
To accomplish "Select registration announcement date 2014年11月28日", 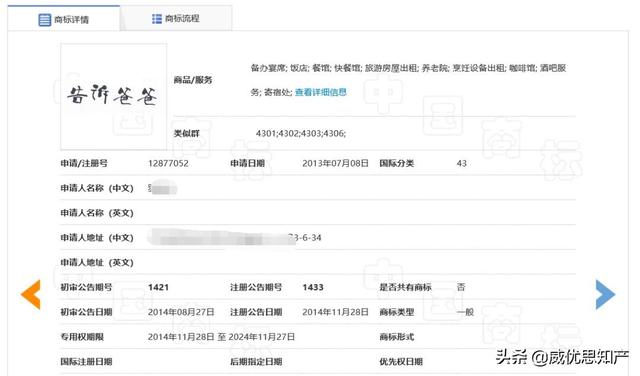I will [335, 312].
